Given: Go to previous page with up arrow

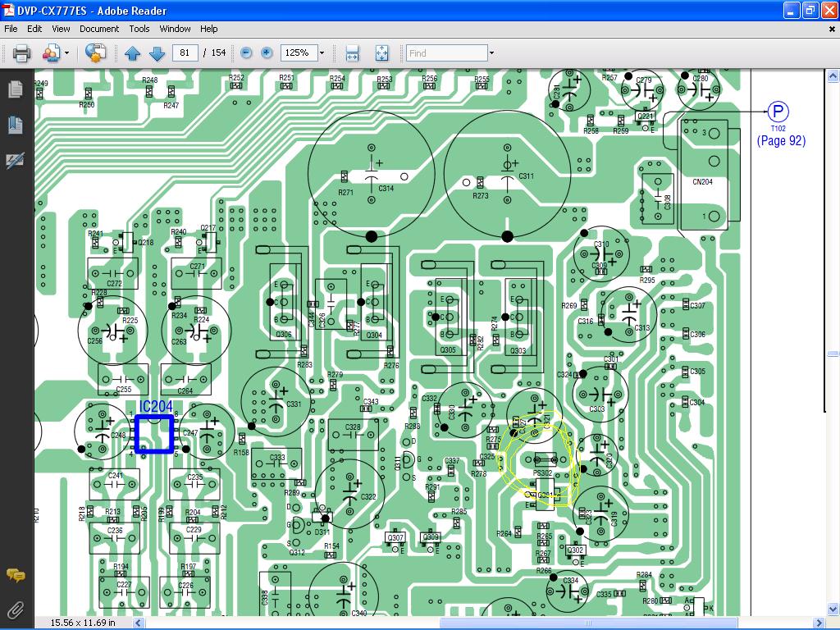Looking at the screenshot, I should pyautogui.click(x=132, y=53).
